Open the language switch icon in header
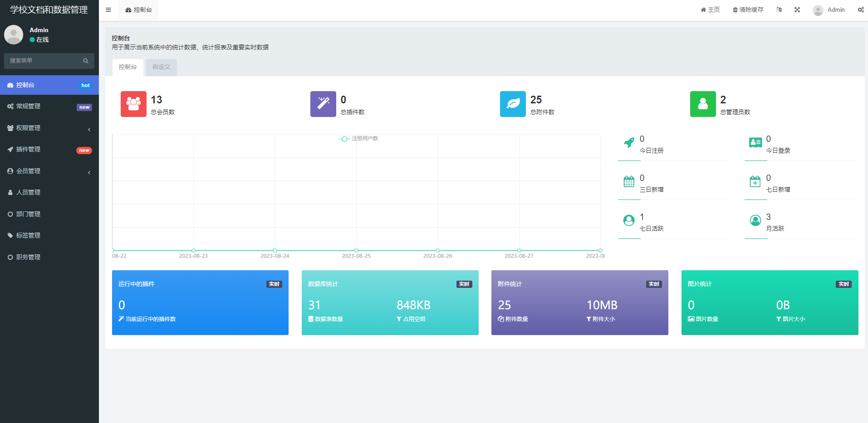The image size is (868, 423). click(779, 10)
